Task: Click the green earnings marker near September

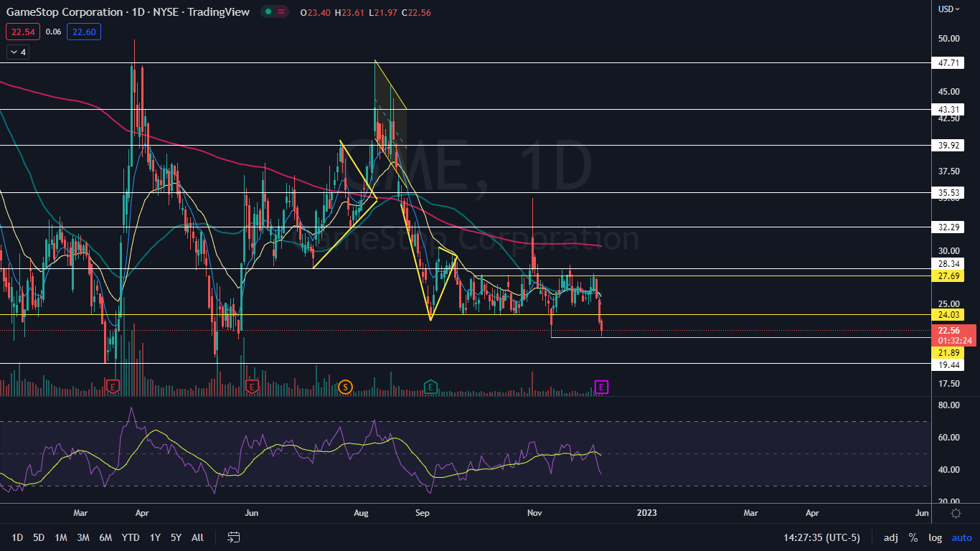Action: click(x=431, y=387)
